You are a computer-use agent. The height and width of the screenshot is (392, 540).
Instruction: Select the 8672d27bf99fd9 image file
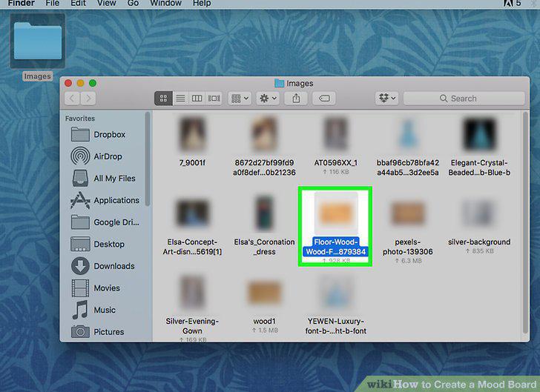click(x=264, y=135)
